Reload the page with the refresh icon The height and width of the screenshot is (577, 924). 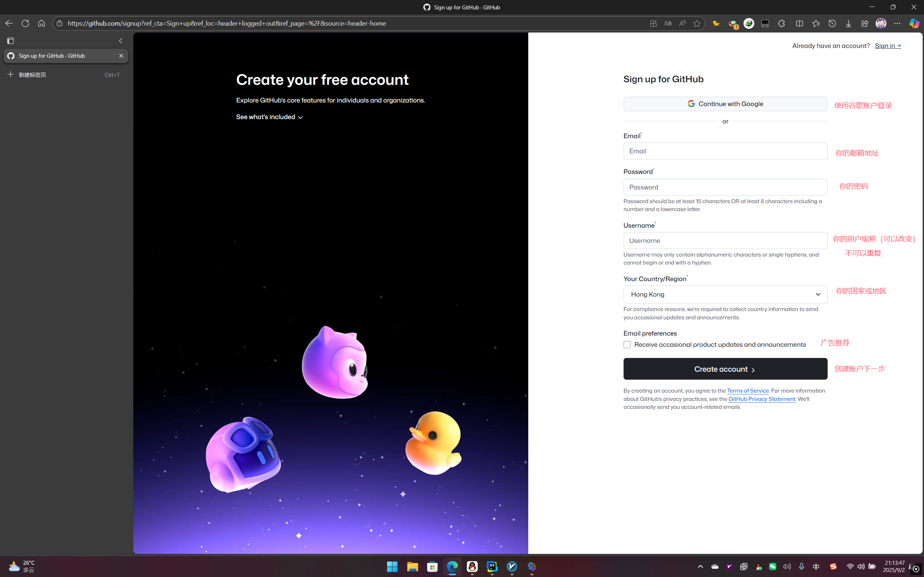click(x=25, y=23)
